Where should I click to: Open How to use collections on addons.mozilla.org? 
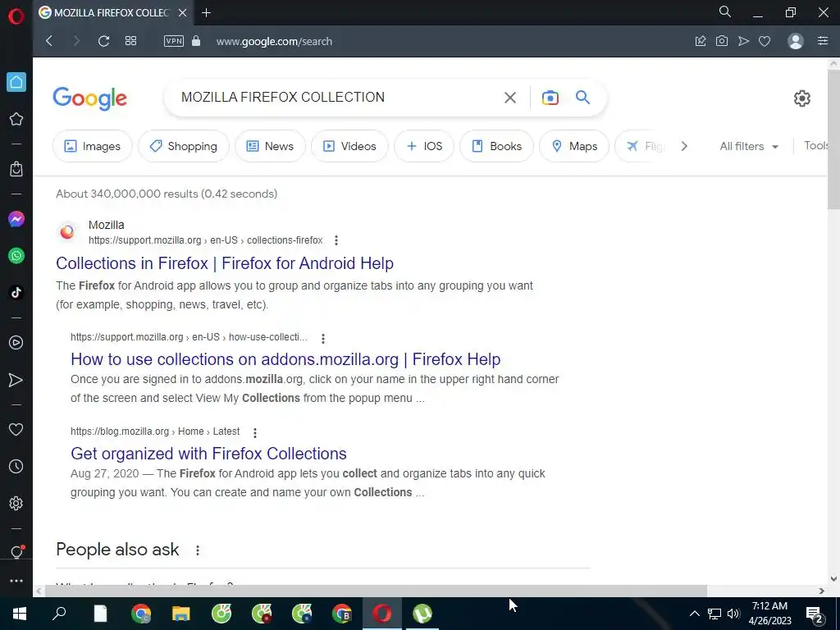285,359
